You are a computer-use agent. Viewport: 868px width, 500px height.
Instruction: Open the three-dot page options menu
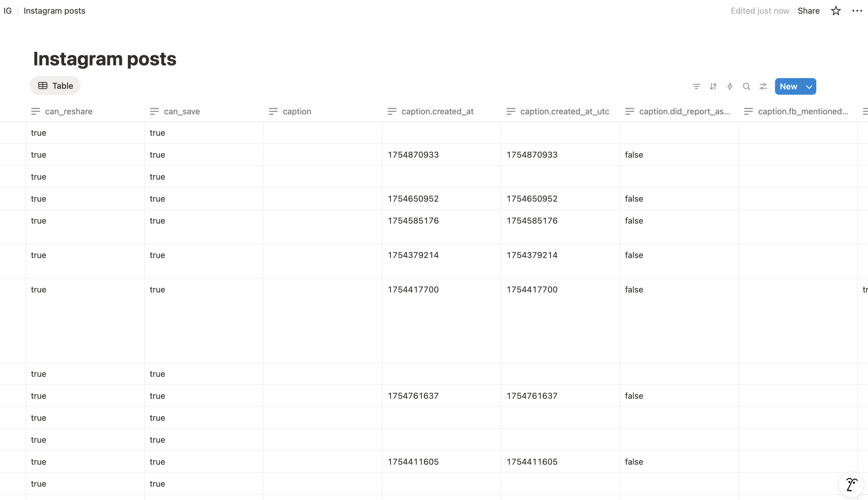coord(857,11)
